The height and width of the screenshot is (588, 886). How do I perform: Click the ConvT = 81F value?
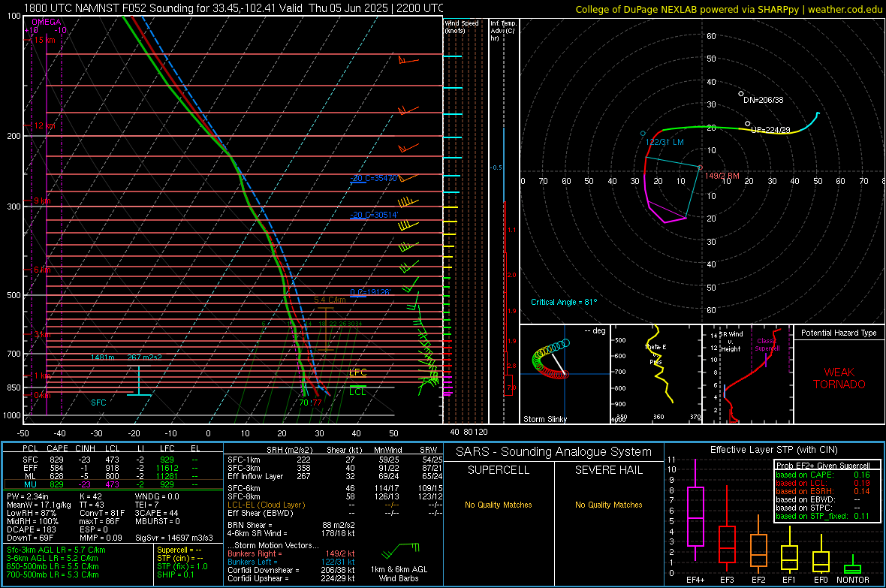(x=102, y=514)
